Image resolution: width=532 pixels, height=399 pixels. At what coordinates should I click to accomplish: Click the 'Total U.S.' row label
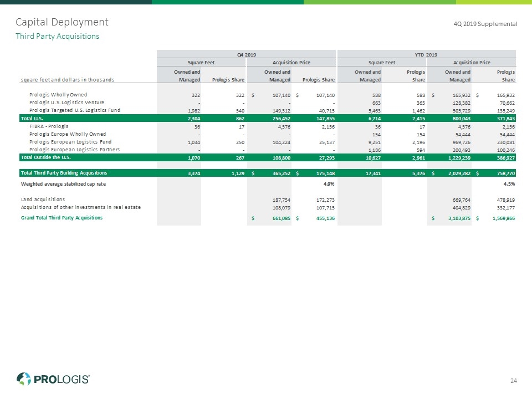tap(32, 119)
